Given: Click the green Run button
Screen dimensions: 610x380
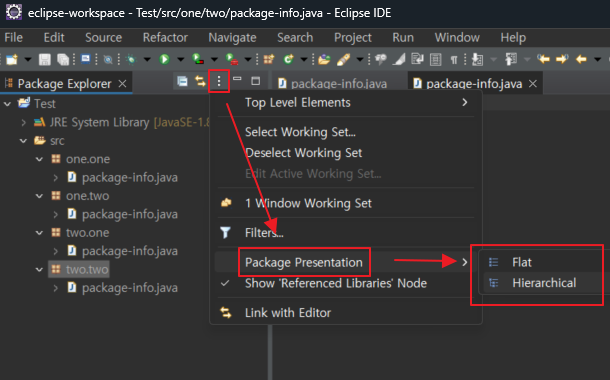Looking at the screenshot, I should 164,60.
